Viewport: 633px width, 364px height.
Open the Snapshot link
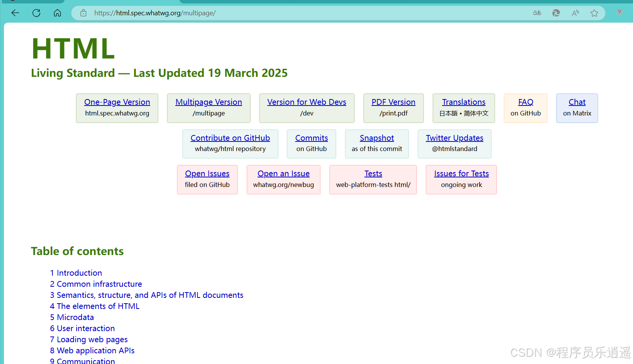(x=377, y=138)
